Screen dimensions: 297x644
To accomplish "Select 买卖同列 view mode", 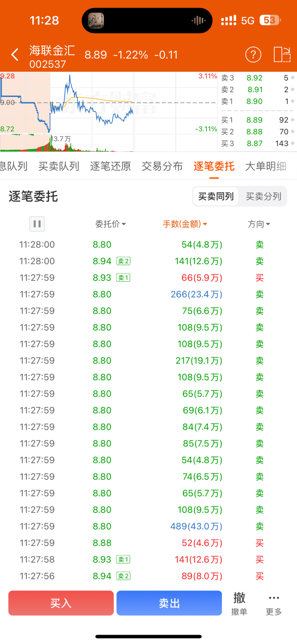I will click(216, 196).
